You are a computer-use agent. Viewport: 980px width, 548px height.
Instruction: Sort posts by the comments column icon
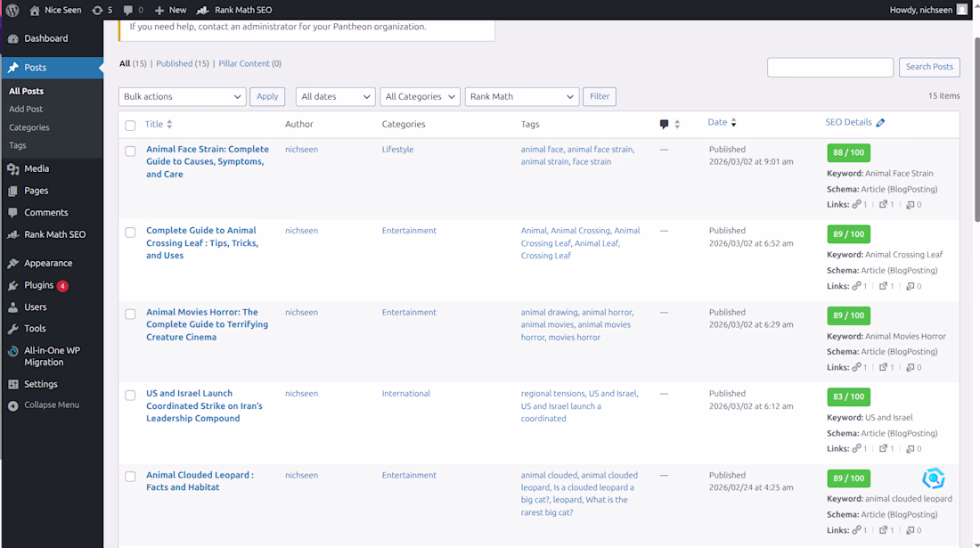[x=665, y=124]
